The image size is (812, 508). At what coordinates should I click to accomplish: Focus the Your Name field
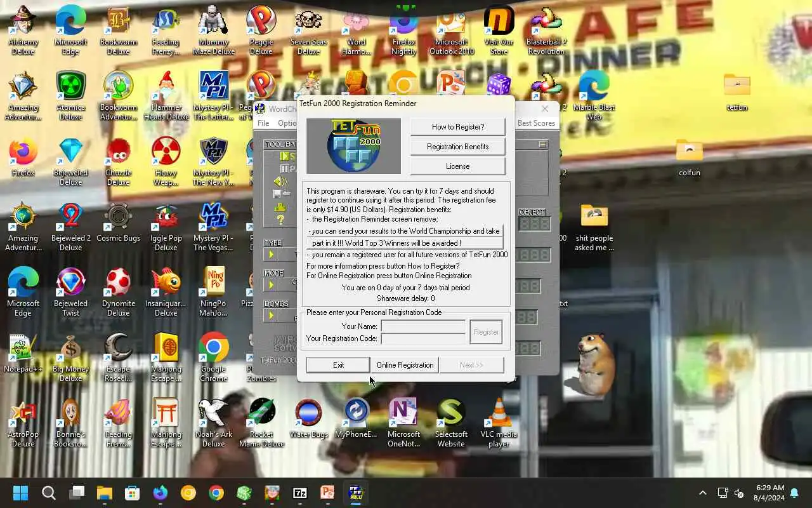click(x=423, y=326)
